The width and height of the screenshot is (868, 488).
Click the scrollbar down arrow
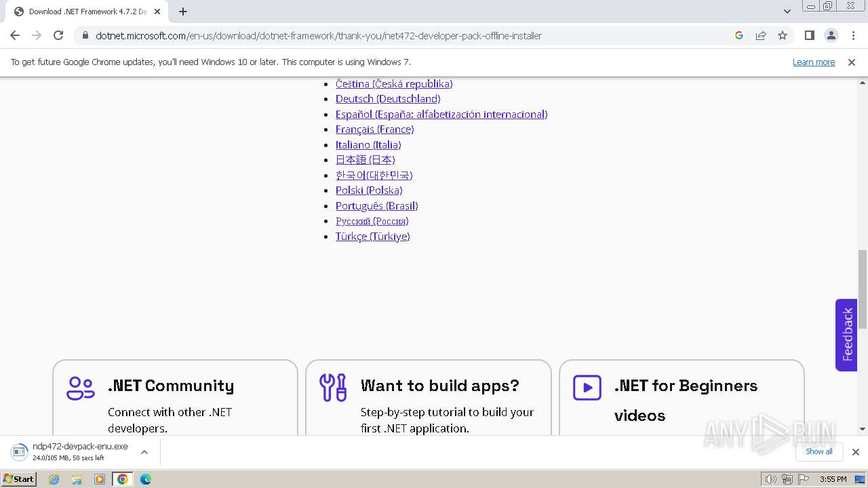[x=863, y=429]
